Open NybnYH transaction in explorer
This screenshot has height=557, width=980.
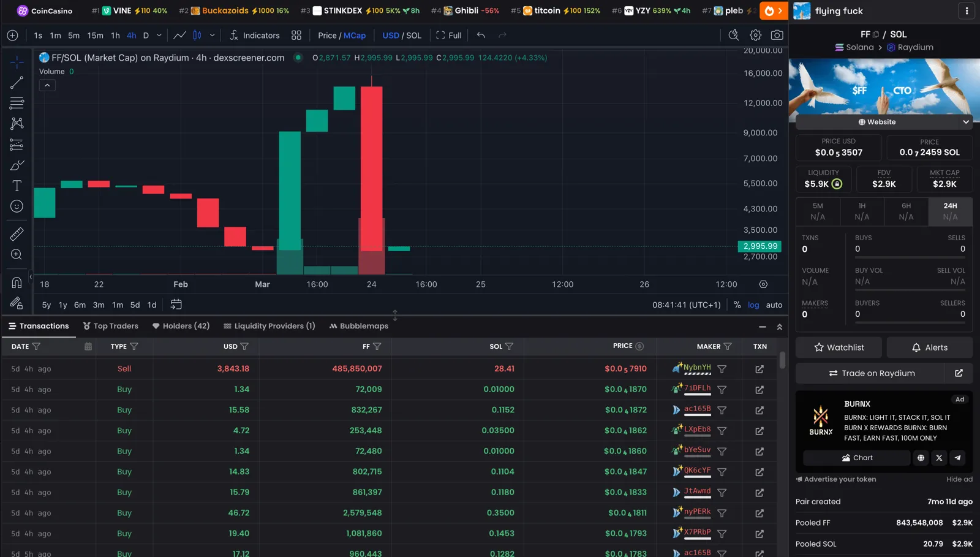tap(759, 369)
